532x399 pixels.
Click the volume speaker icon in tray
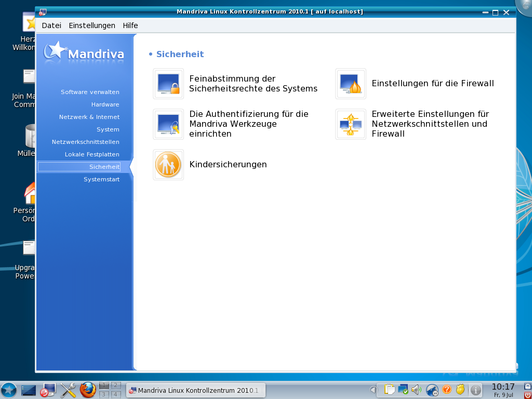[x=416, y=390]
